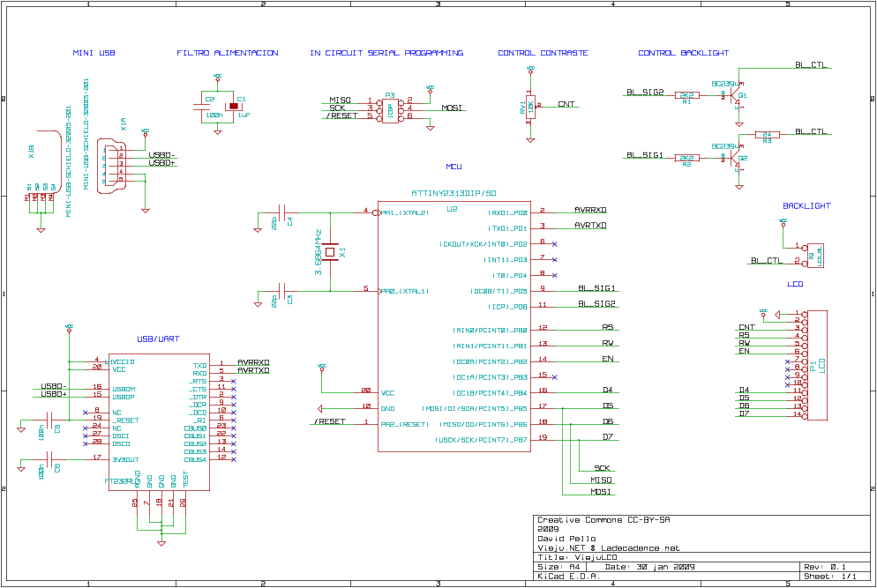Click the "Rev: 0.1" field
The width and height of the screenshot is (877, 588).
click(x=825, y=567)
